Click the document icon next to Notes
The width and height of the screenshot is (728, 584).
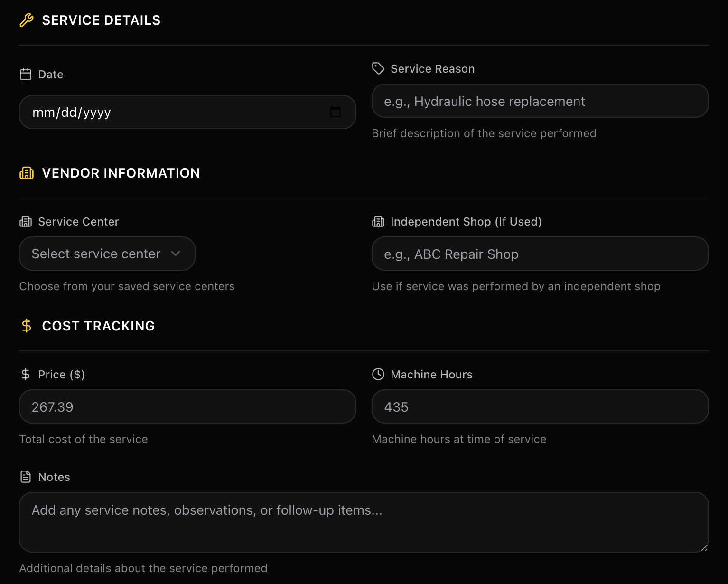click(26, 477)
